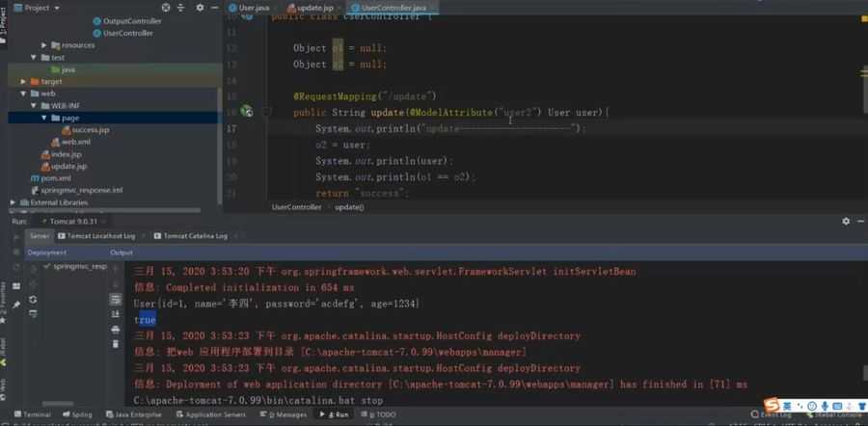868x426 pixels.
Task: Click the request mapping gutter icon beside update method
Action: pyautogui.click(x=246, y=112)
